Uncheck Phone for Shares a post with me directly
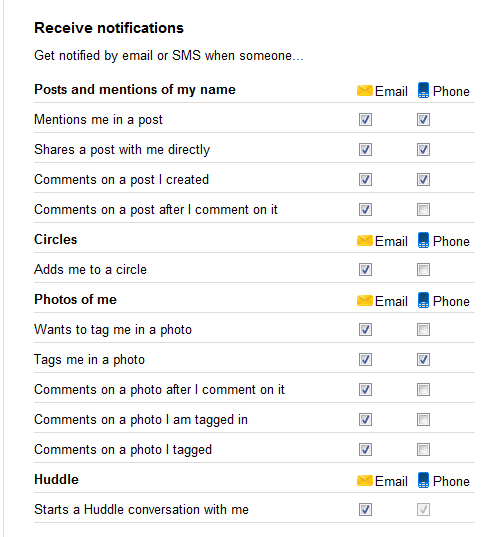The image size is (499, 537). coord(423,150)
